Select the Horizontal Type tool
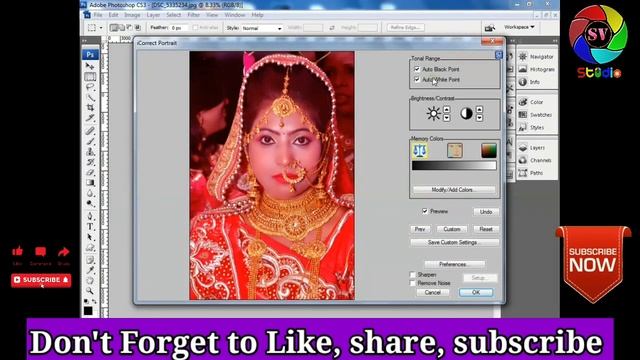The height and width of the screenshot is (360, 640). click(x=90, y=227)
